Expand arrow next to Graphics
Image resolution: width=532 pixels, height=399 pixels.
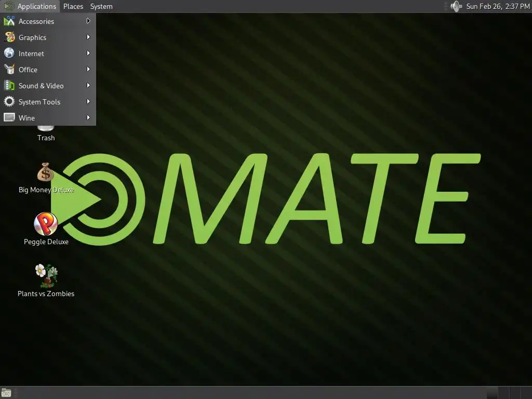(88, 37)
